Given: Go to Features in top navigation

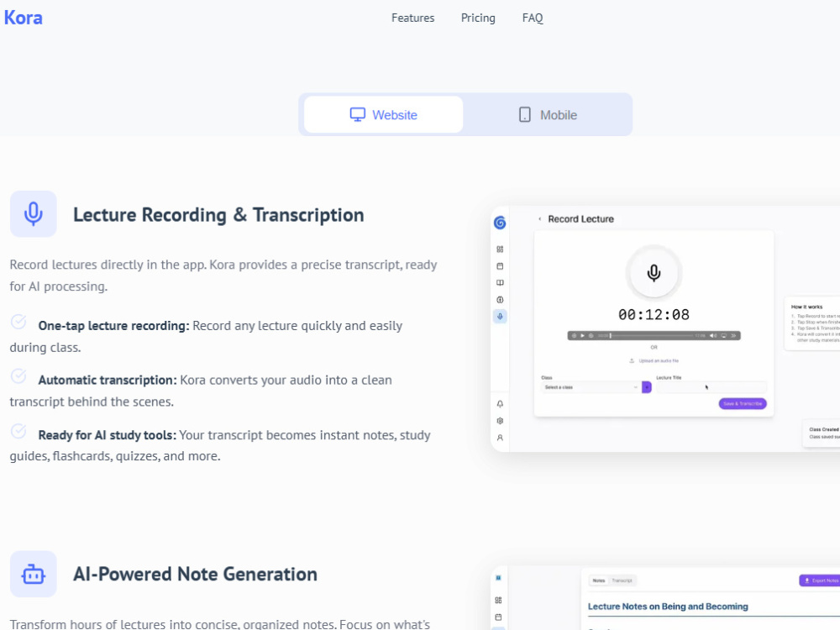Looking at the screenshot, I should pyautogui.click(x=412, y=18).
